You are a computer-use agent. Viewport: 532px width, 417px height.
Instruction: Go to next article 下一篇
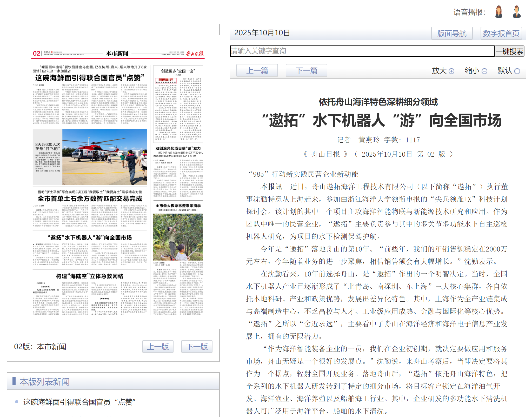click(x=306, y=70)
